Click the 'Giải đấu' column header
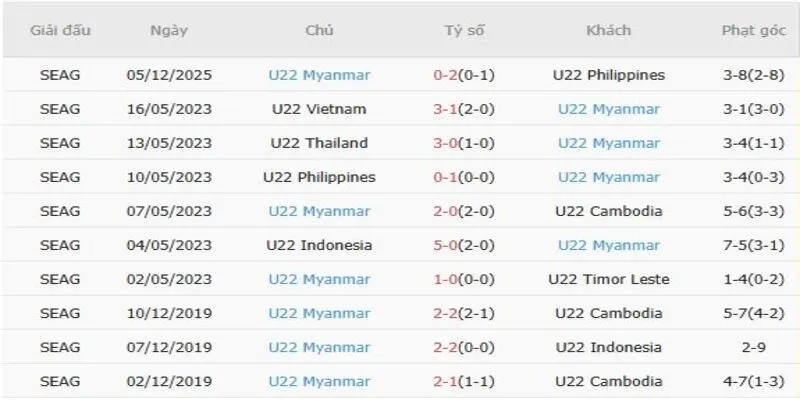Image resolution: width=800 pixels, height=400 pixels. (x=60, y=30)
